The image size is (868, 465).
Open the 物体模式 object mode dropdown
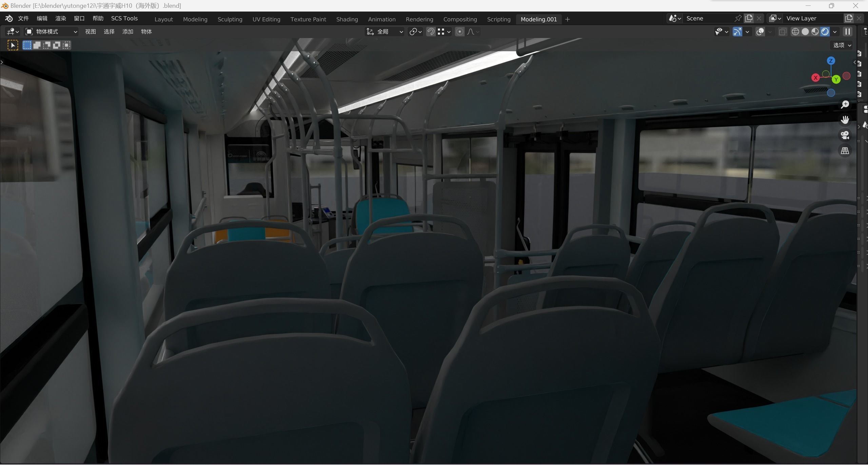click(52, 32)
